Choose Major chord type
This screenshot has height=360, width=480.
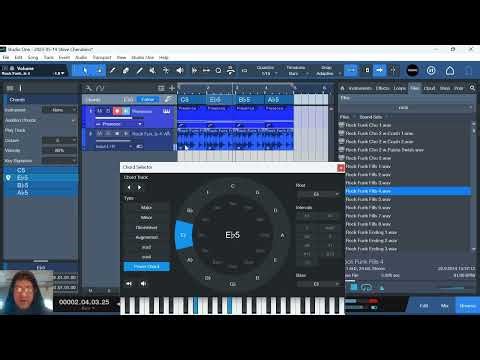pyautogui.click(x=147, y=207)
